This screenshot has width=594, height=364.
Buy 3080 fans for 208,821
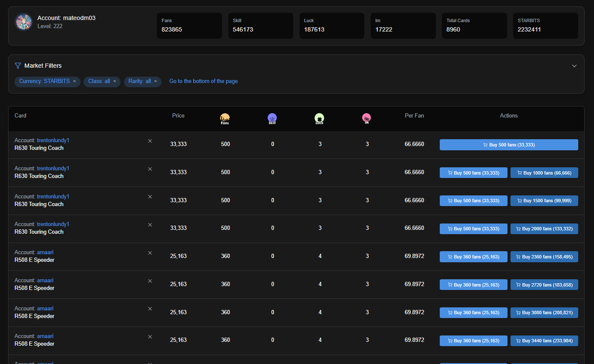coord(544,312)
